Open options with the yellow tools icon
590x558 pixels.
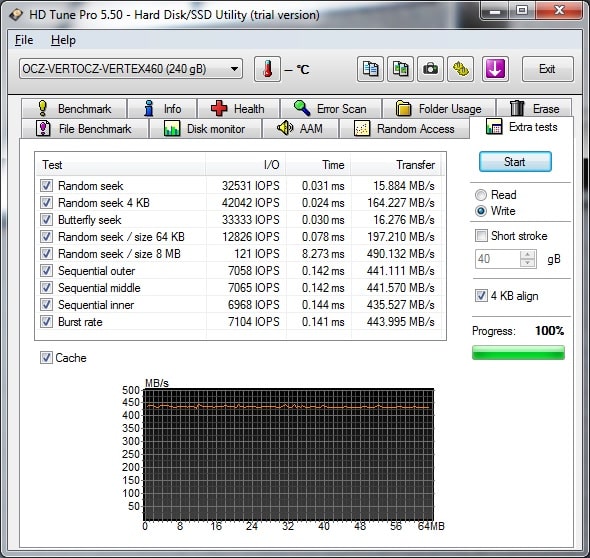pos(461,69)
